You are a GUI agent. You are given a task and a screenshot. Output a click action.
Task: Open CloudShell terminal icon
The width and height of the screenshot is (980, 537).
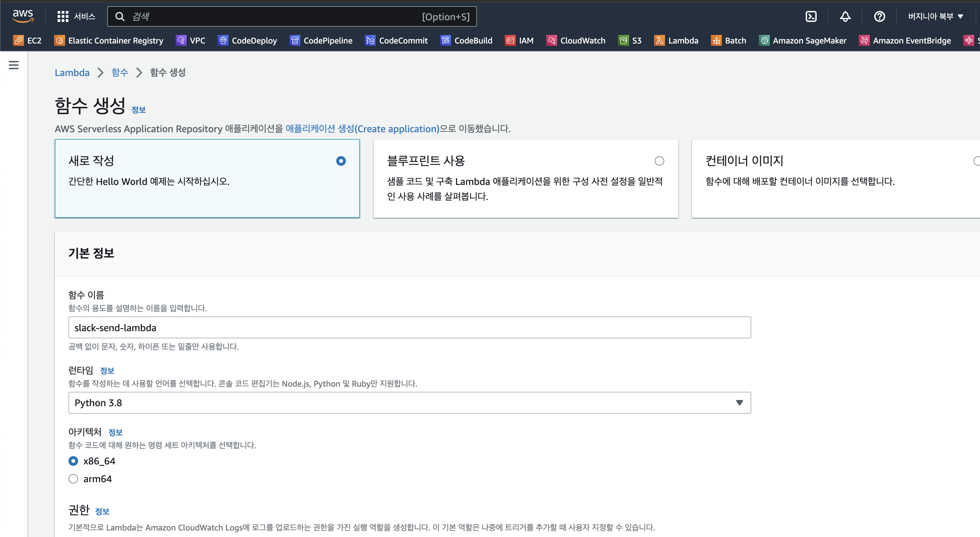811,16
